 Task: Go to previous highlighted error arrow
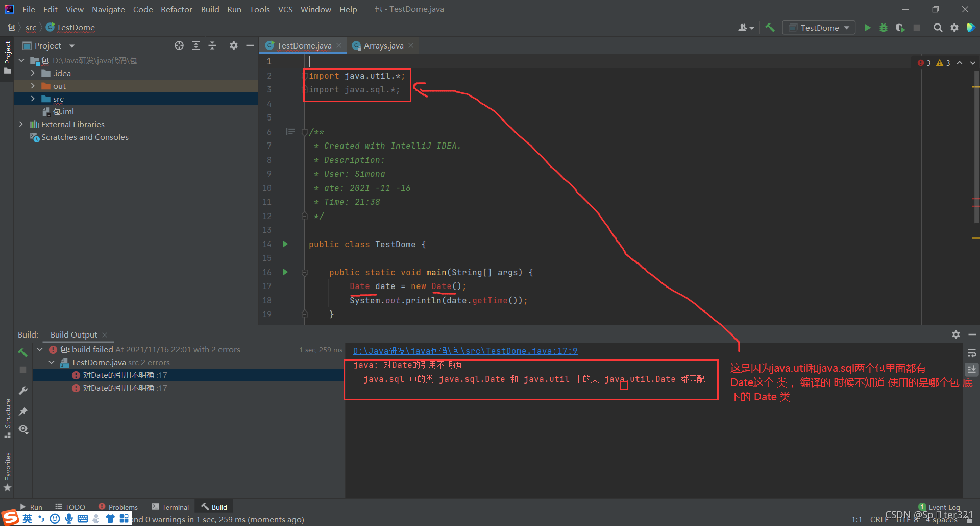point(960,63)
